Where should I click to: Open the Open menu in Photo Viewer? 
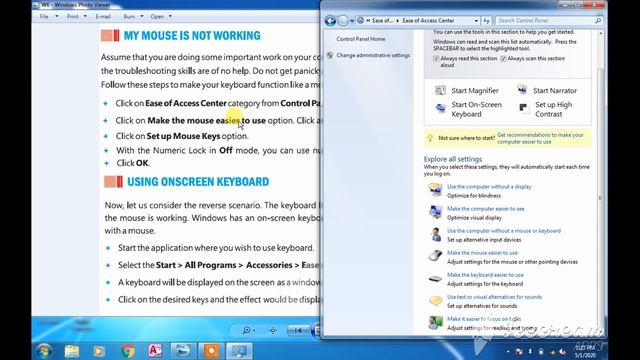[157, 16]
